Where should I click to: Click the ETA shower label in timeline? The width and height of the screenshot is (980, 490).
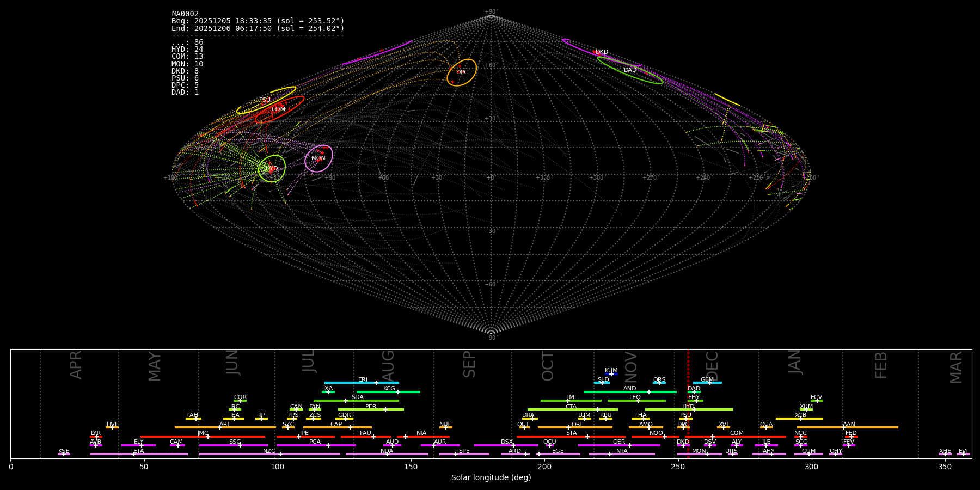coord(139,451)
